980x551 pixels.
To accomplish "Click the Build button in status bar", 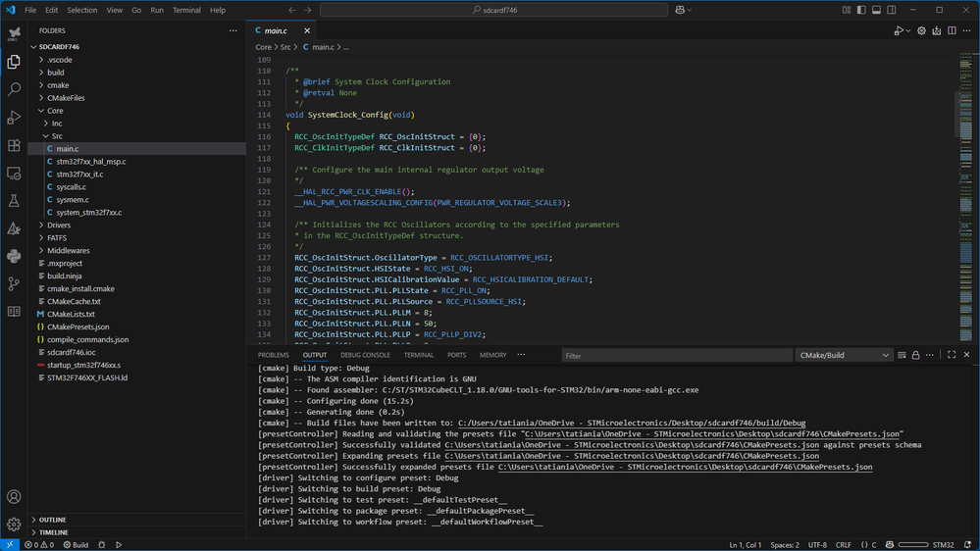I will [x=76, y=545].
